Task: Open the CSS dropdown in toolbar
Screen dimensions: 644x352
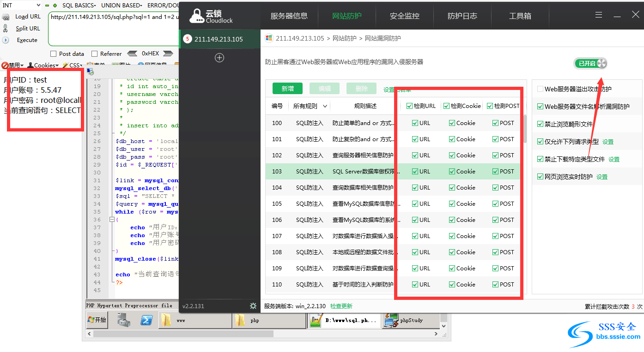Action: pos(73,65)
